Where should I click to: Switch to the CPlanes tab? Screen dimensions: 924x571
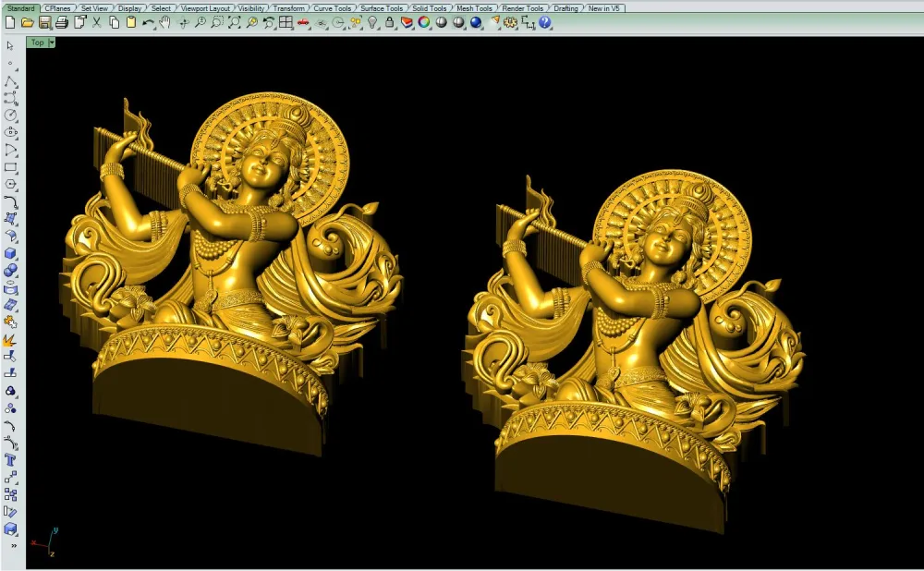pyautogui.click(x=57, y=8)
